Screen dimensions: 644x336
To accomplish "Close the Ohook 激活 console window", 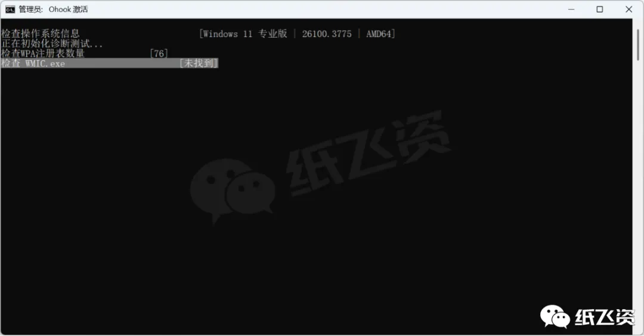I will click(x=628, y=10).
